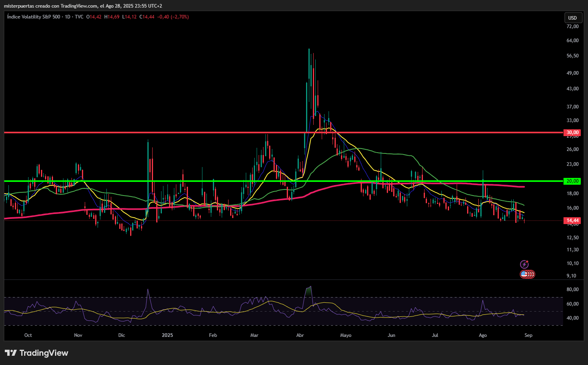
Task: Select the red horizontal line at 30
Action: [201, 132]
